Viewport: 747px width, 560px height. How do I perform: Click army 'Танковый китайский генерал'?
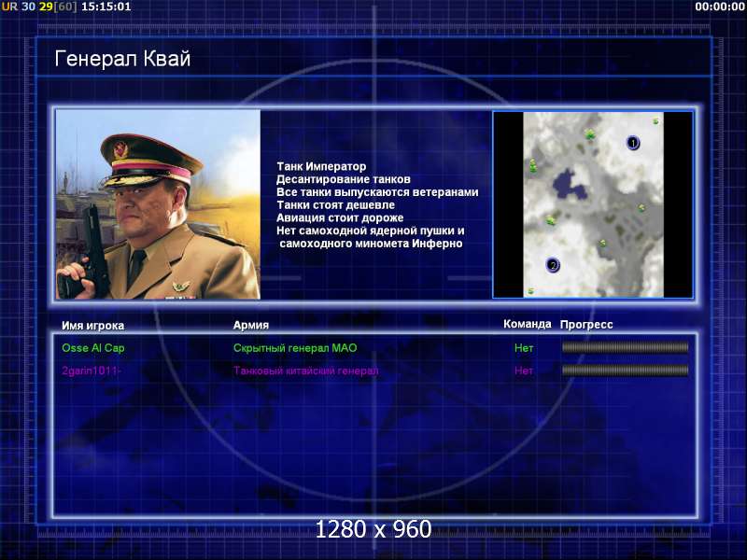306,371
